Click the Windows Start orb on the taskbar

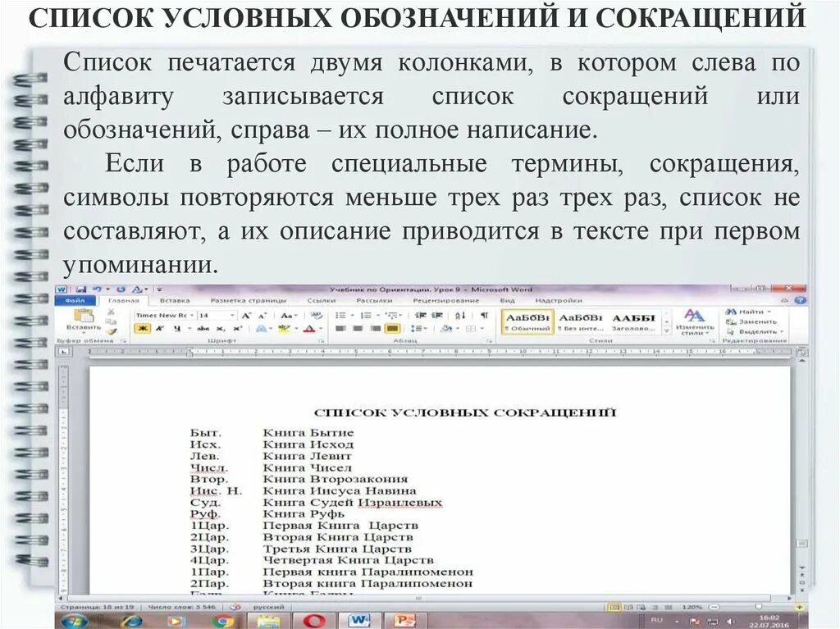[75, 621]
